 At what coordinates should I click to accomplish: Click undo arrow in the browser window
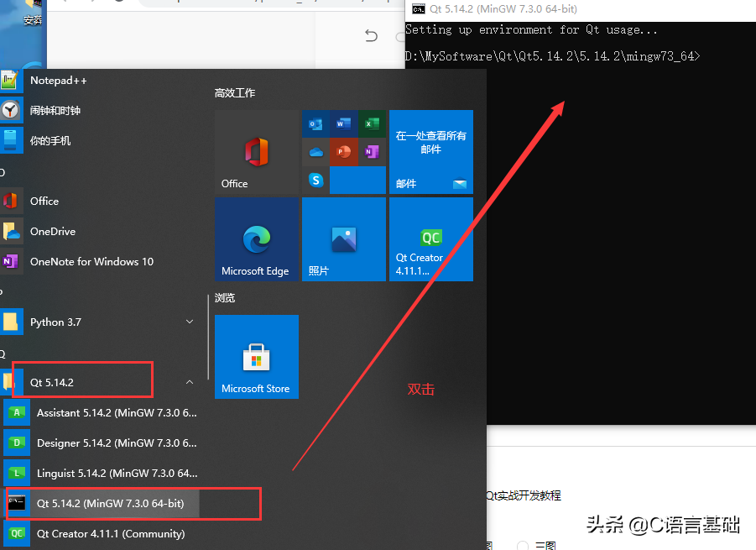[x=371, y=36]
